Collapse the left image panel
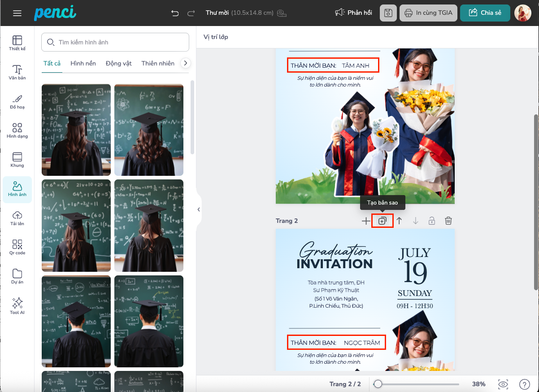Image resolution: width=539 pixels, height=392 pixels. point(199,209)
